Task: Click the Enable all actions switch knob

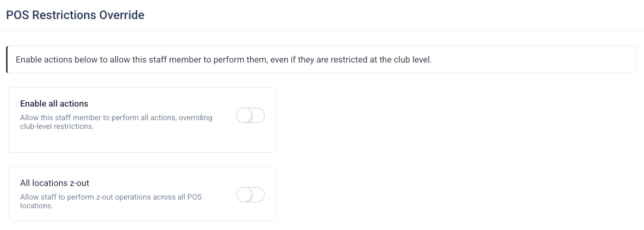Action: 245,115
